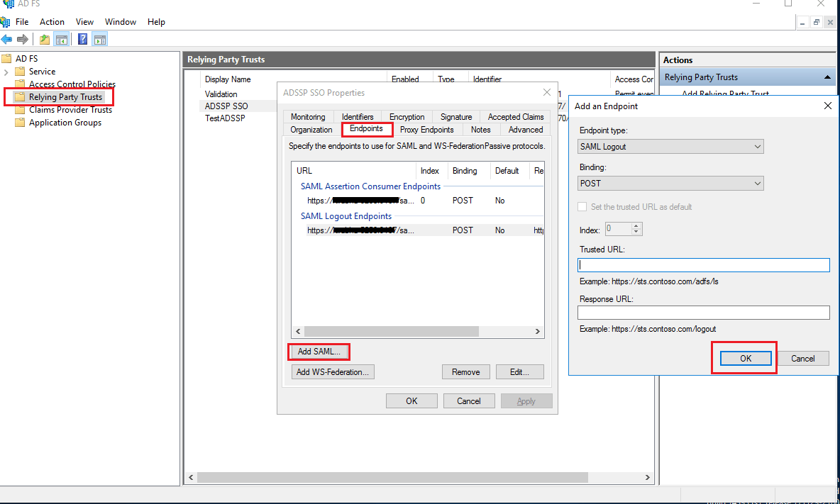The width and height of the screenshot is (840, 504).
Task: Switch to the Proxy Endpoints tab
Action: pyautogui.click(x=426, y=130)
